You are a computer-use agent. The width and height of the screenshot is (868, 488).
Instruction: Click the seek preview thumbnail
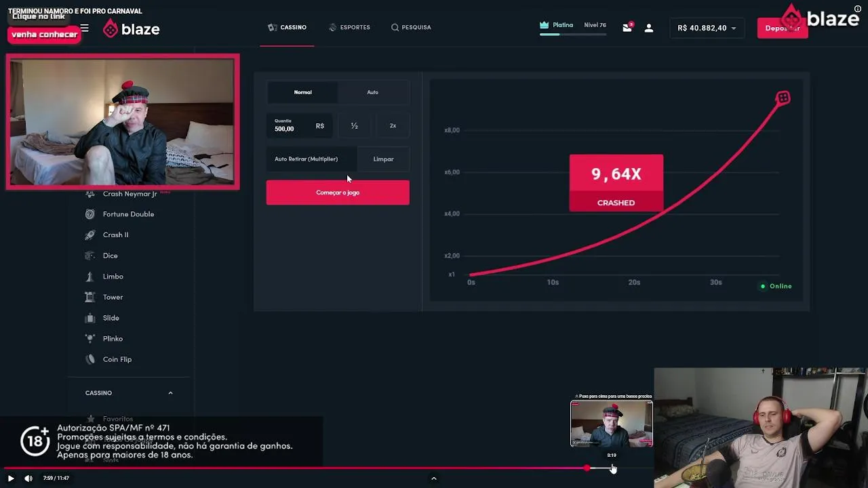pos(612,424)
